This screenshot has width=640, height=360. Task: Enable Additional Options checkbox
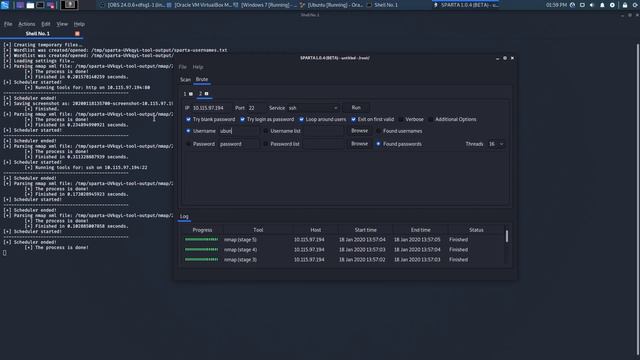pyautogui.click(x=431, y=120)
